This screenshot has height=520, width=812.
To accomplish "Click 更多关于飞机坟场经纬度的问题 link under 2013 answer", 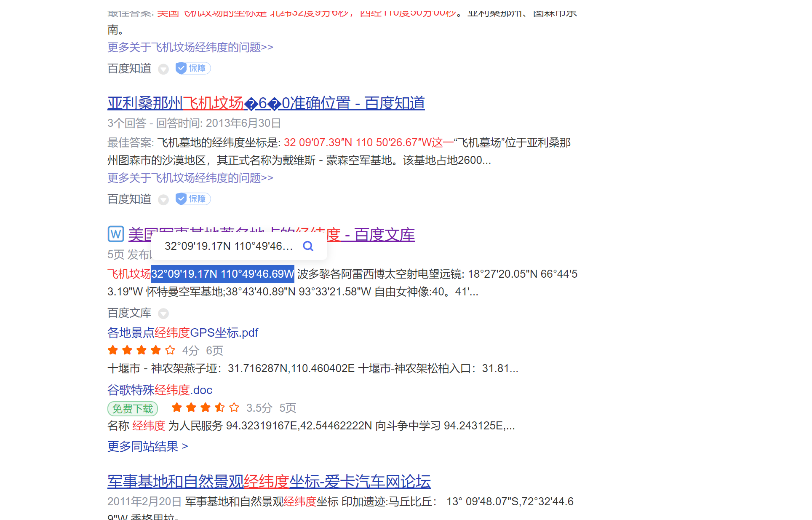I will pos(190,178).
